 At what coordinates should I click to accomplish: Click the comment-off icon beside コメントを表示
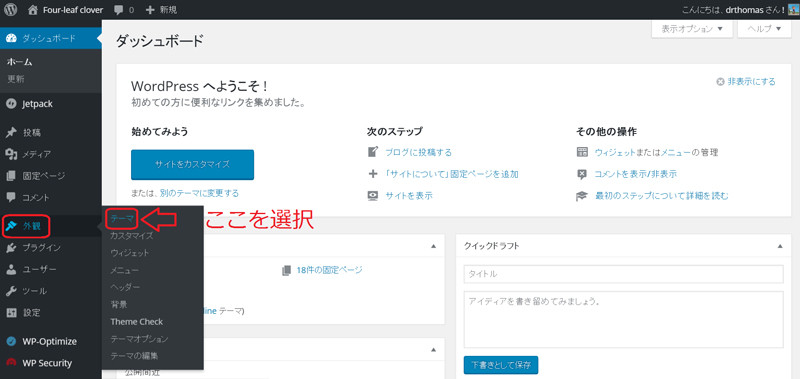point(582,174)
